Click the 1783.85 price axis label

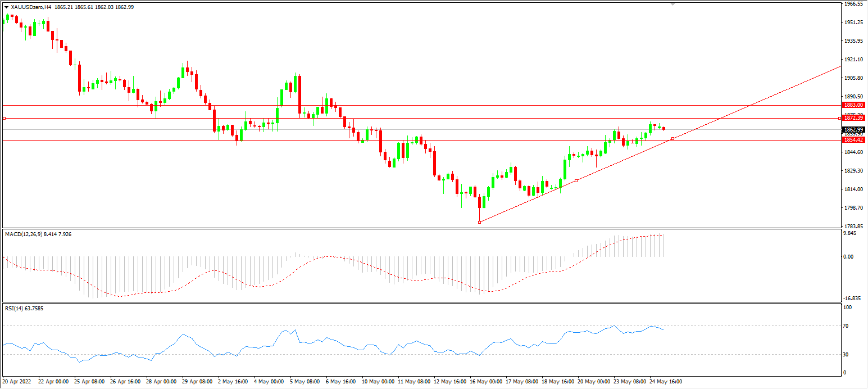853,226
